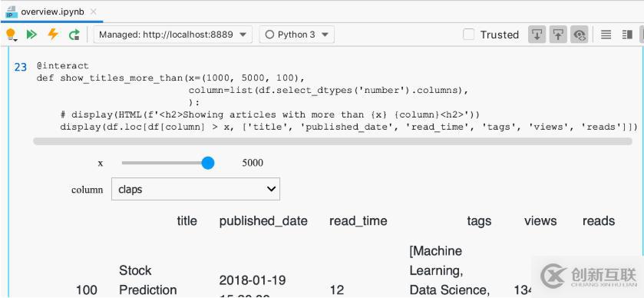
Task: Click the 'x' slider label
Action: pos(101,163)
